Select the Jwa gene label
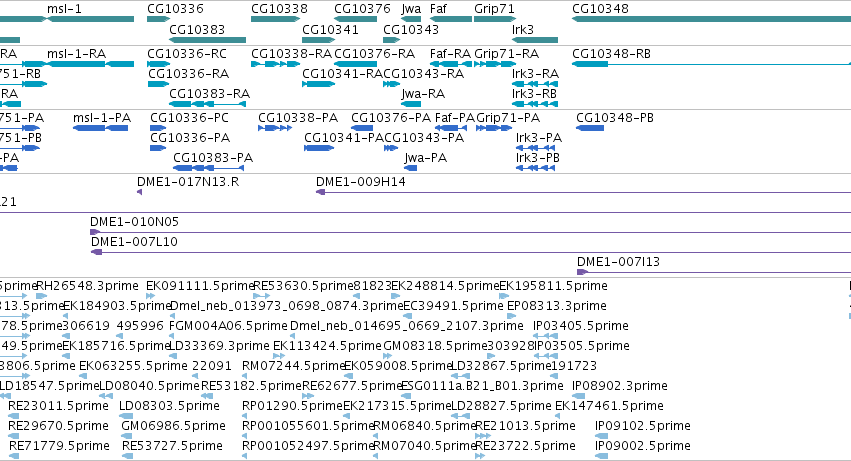 coord(411,9)
